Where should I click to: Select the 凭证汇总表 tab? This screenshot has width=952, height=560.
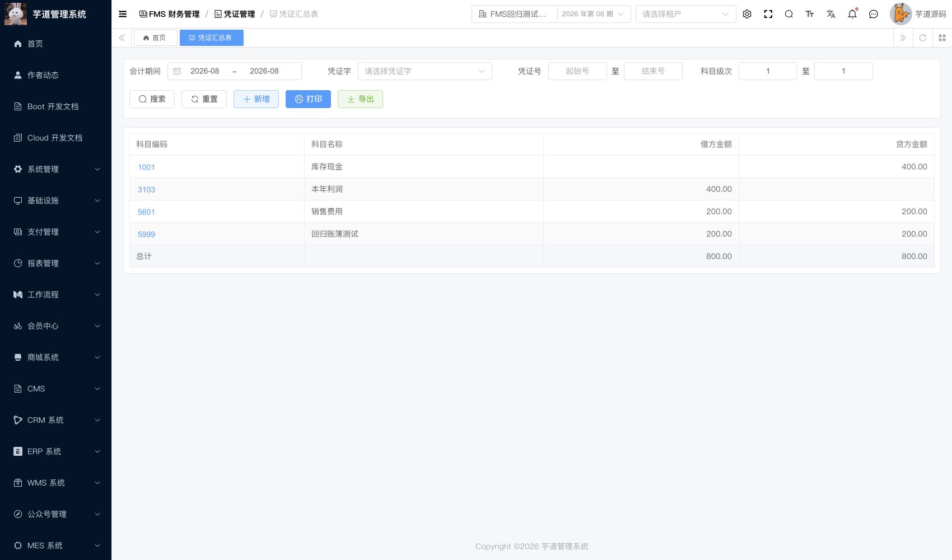tap(211, 38)
